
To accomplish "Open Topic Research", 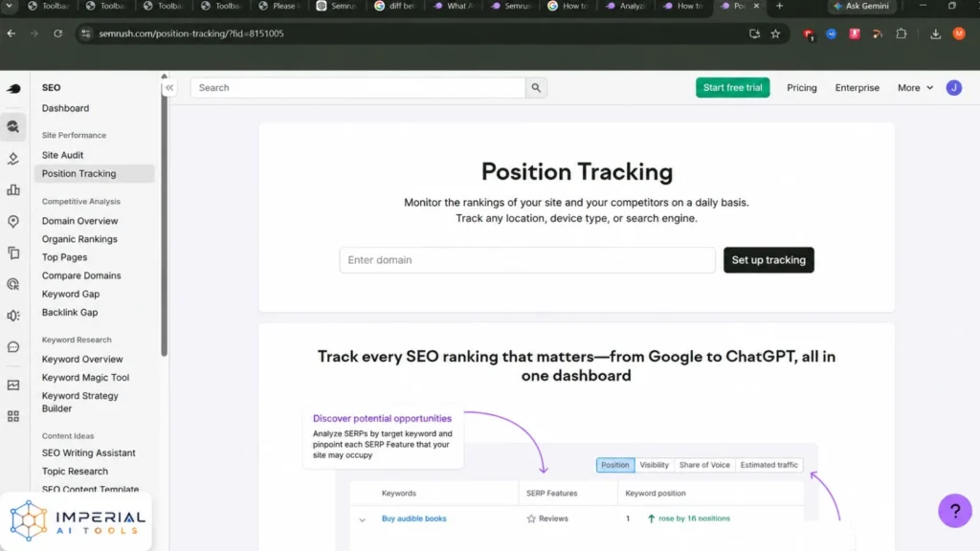I will click(75, 472).
